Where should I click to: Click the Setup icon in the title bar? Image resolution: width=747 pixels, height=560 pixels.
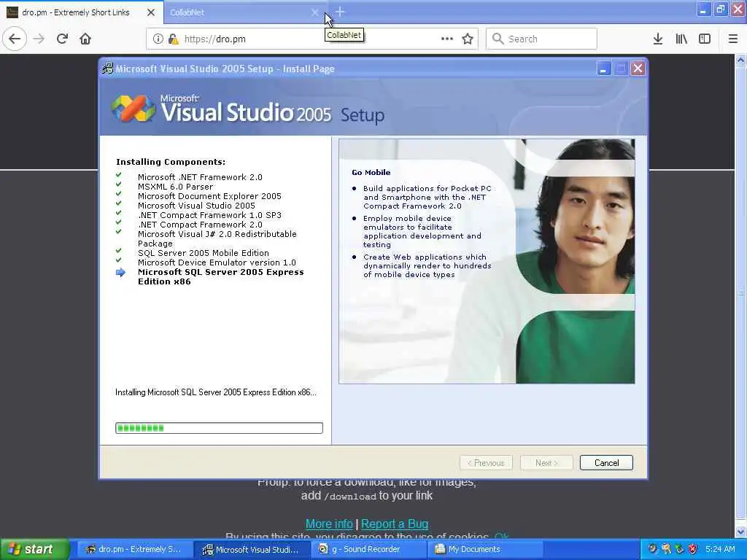[108, 69]
